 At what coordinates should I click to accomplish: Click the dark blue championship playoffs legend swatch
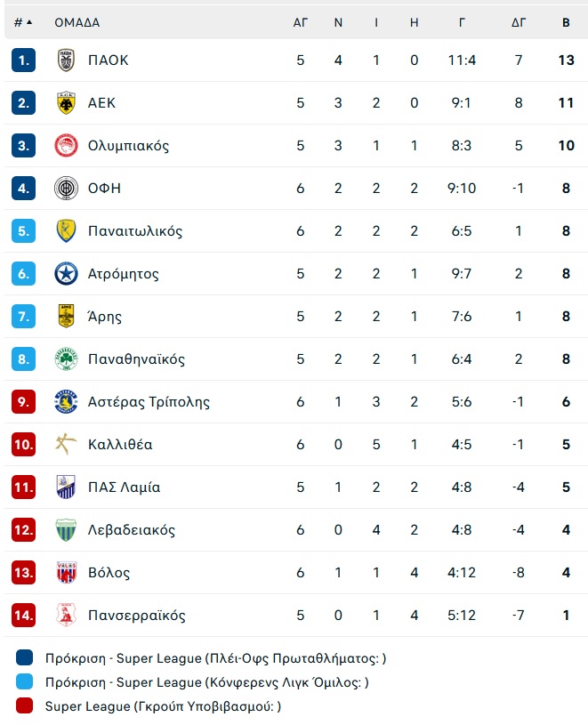tap(25, 657)
